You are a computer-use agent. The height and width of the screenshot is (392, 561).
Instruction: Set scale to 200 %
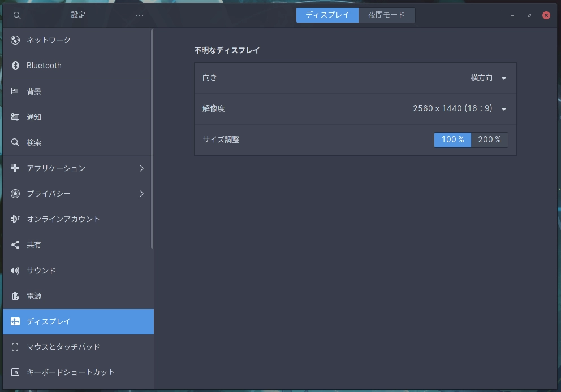click(489, 140)
